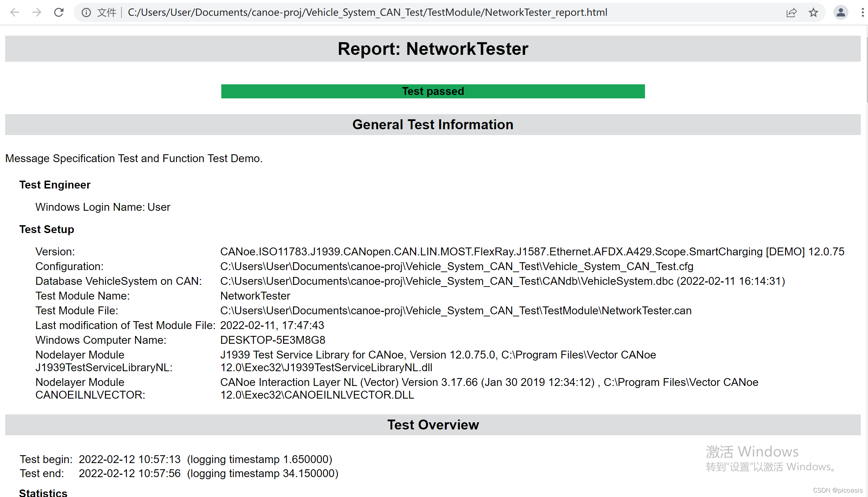Click the Vehicle_System_CAN_Test.cfg configuration path

(x=456, y=266)
